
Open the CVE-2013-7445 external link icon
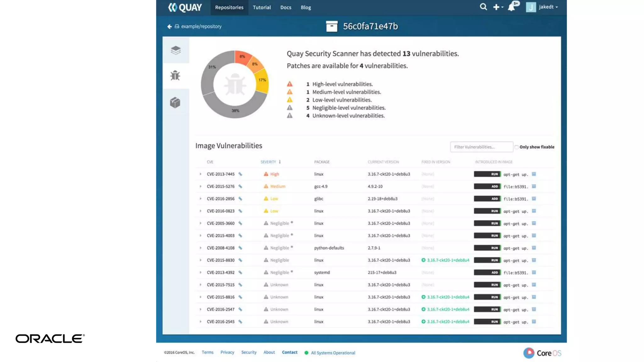point(240,174)
